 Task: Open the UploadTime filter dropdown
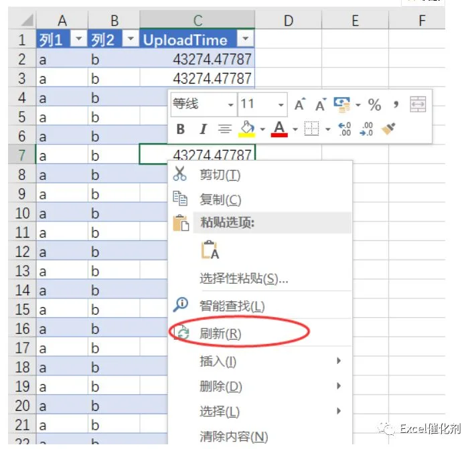pyautogui.click(x=245, y=39)
